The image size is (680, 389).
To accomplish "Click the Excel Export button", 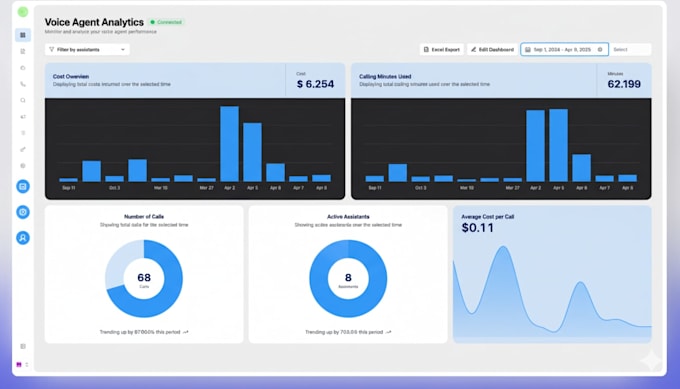I will click(x=441, y=49).
